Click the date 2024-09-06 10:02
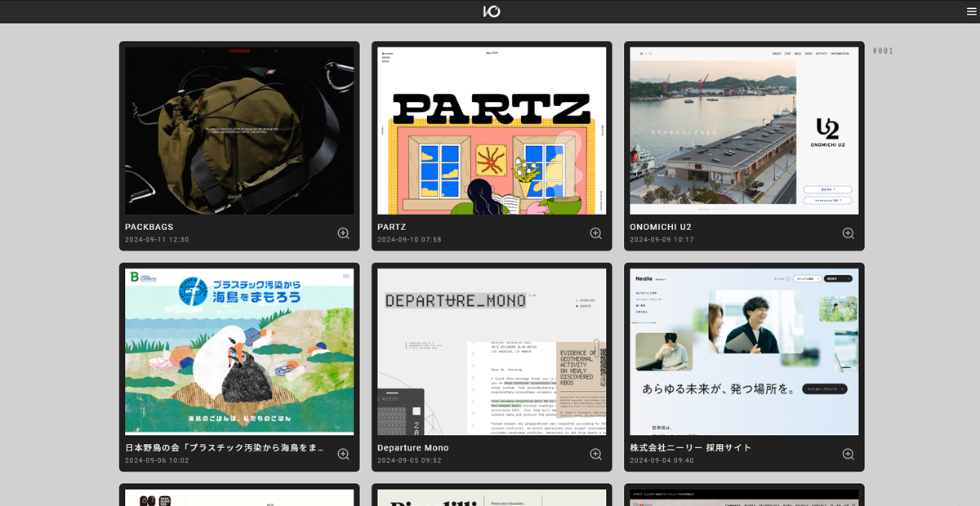Screen dimensions: 980x506 coord(157,460)
